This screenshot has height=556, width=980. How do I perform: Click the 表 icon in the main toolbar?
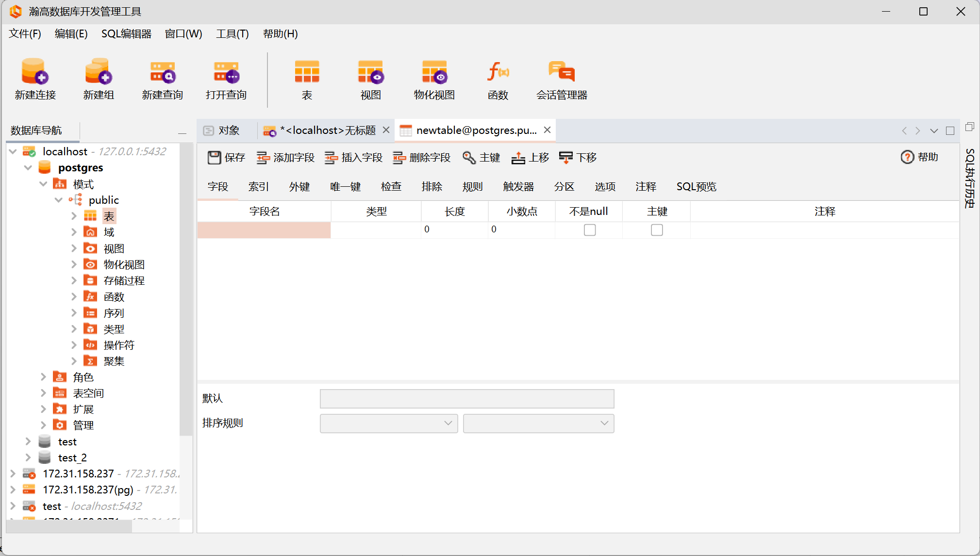click(x=307, y=79)
